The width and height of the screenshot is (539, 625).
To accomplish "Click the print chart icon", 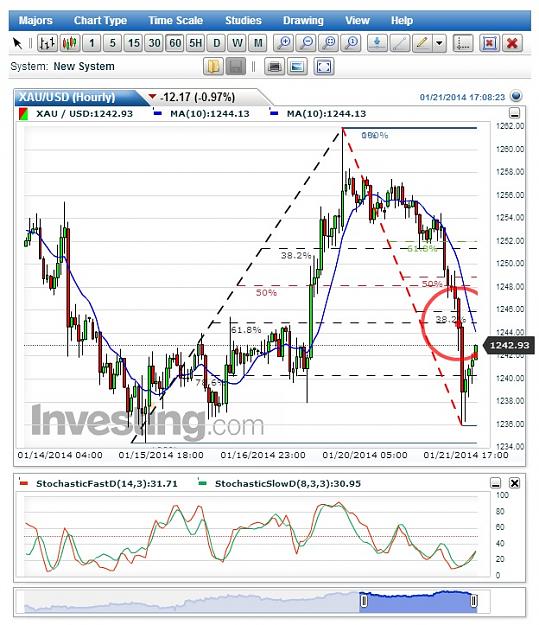I will tap(274, 67).
